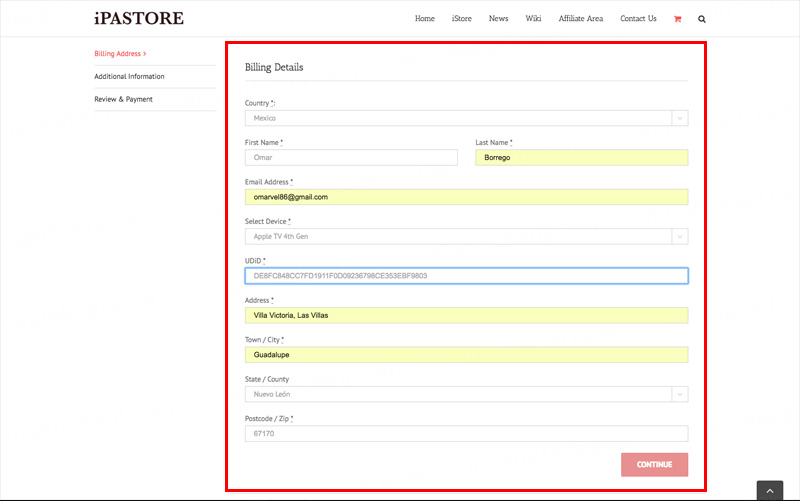Click the Last Name label
Image resolution: width=800 pixels, height=501 pixels.
click(494, 142)
